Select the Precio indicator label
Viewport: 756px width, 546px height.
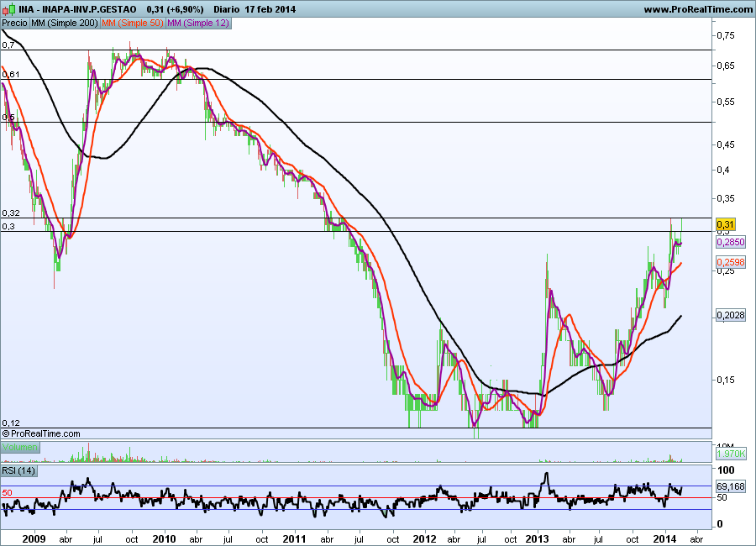point(15,24)
